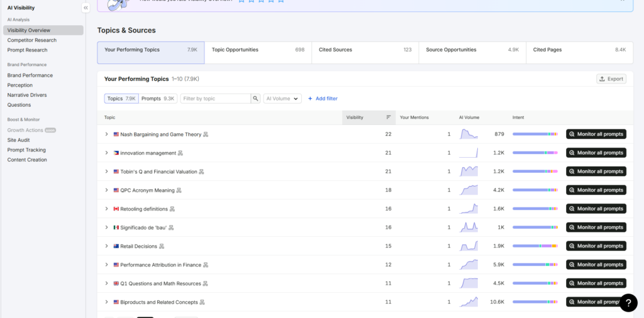Open Site Audit in sidebar
Image resolution: width=644 pixels, height=318 pixels.
18,140
